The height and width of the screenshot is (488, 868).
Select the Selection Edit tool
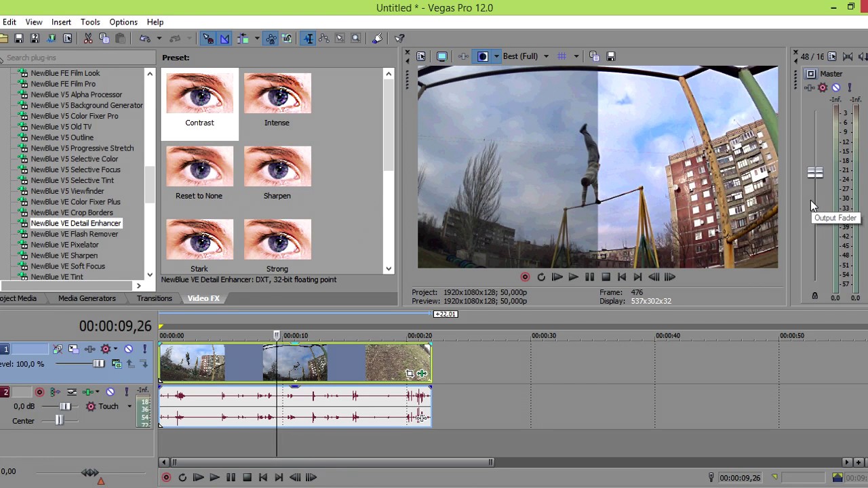[340, 39]
